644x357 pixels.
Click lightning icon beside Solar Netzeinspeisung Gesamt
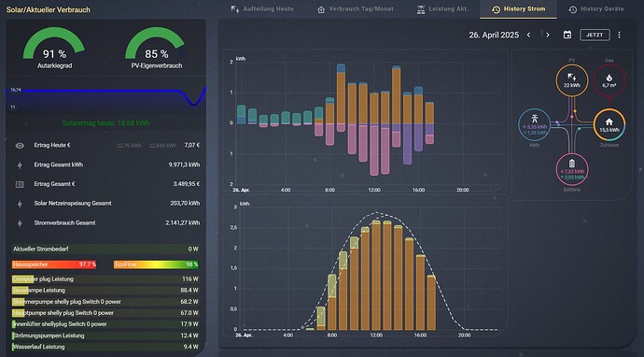point(20,204)
